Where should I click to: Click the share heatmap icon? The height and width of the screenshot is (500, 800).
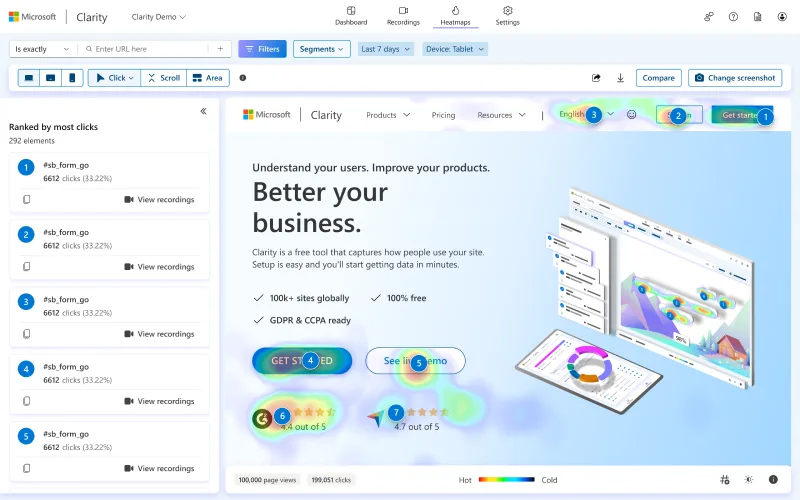coord(596,78)
